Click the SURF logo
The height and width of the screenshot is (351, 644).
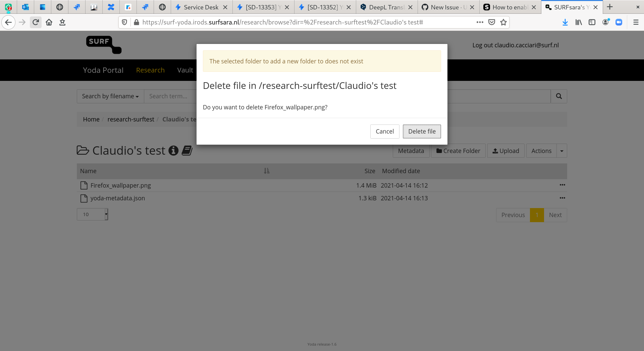[104, 45]
